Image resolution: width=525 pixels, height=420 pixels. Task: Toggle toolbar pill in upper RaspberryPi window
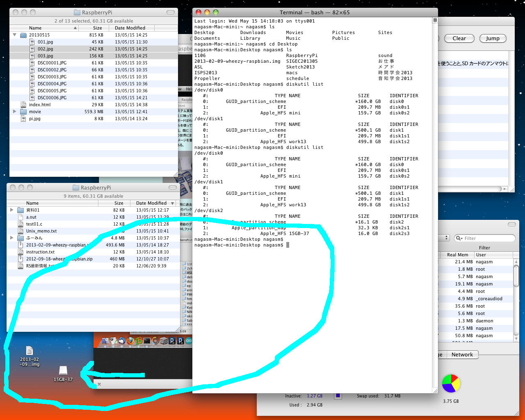[171, 12]
